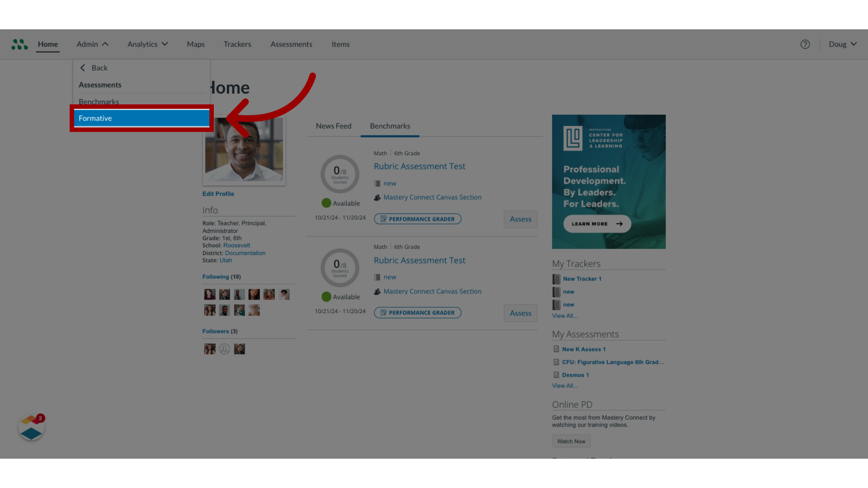Click the View All trackers link
This screenshot has width=868, height=488.
pos(565,315)
